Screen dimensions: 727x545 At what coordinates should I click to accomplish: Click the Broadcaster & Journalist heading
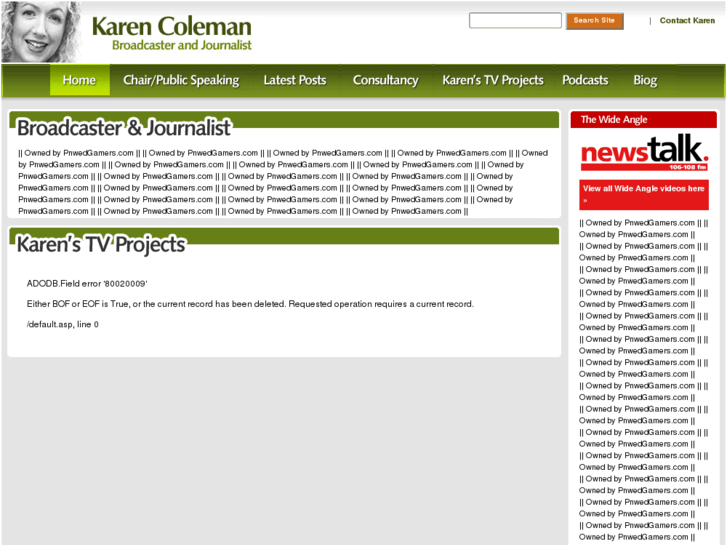coord(123,128)
